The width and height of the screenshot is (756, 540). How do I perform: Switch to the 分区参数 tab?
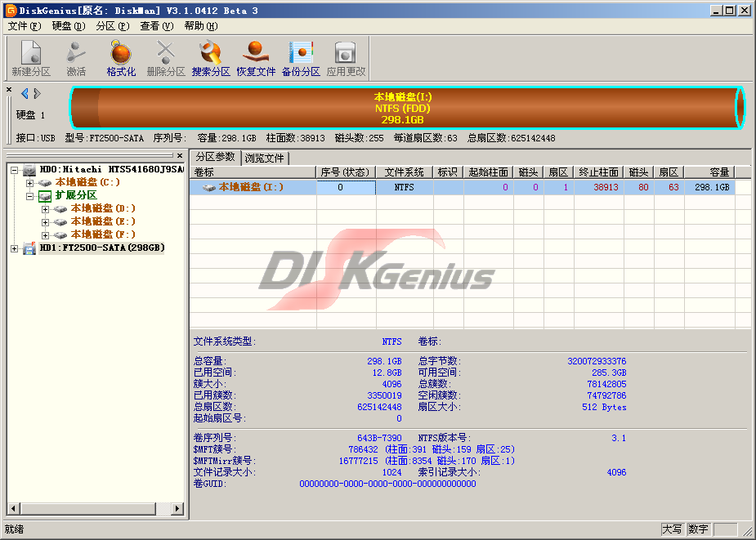coord(215,157)
